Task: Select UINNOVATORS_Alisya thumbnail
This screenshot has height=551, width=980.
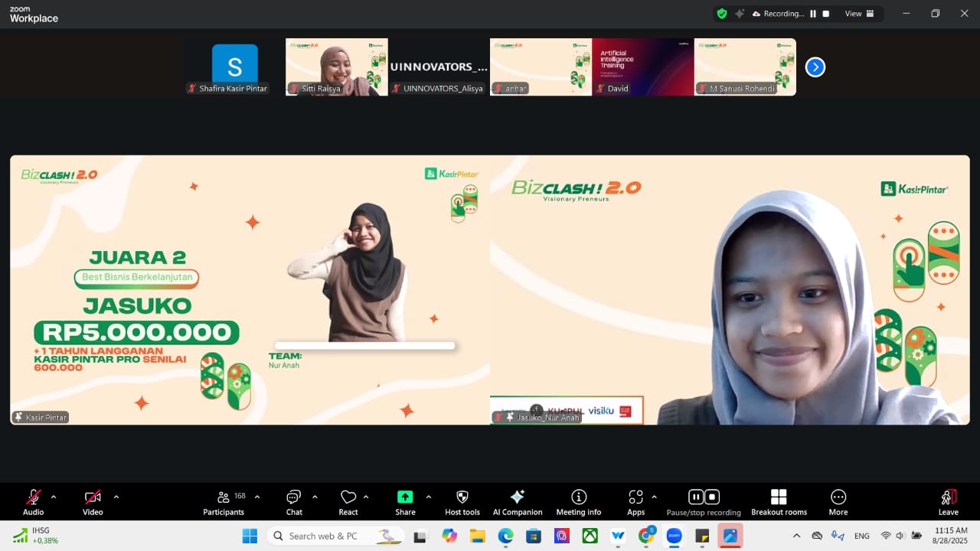Action: (439, 67)
